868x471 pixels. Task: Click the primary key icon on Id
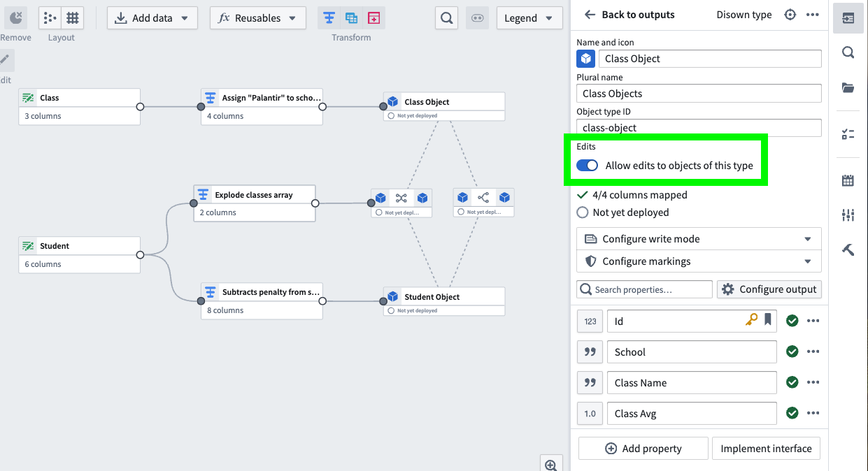pyautogui.click(x=751, y=320)
